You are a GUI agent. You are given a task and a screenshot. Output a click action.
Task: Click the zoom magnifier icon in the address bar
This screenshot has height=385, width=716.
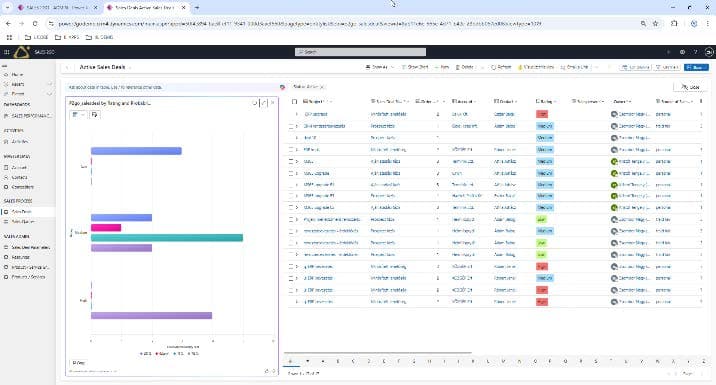pos(643,23)
